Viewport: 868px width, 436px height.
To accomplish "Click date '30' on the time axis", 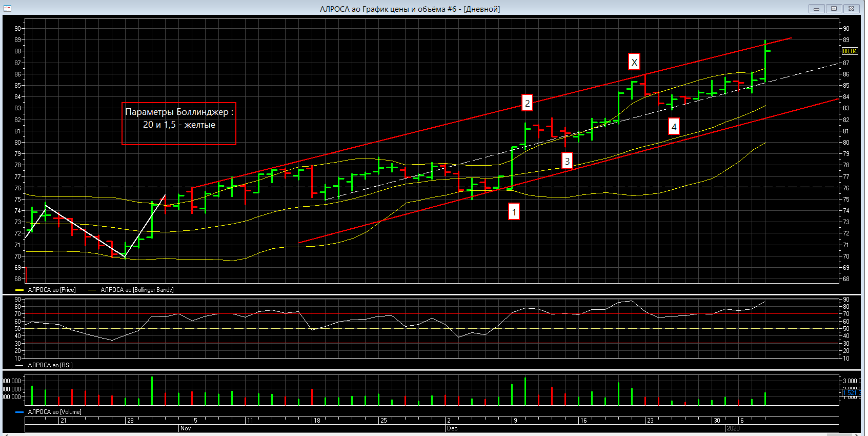I will coord(717,421).
